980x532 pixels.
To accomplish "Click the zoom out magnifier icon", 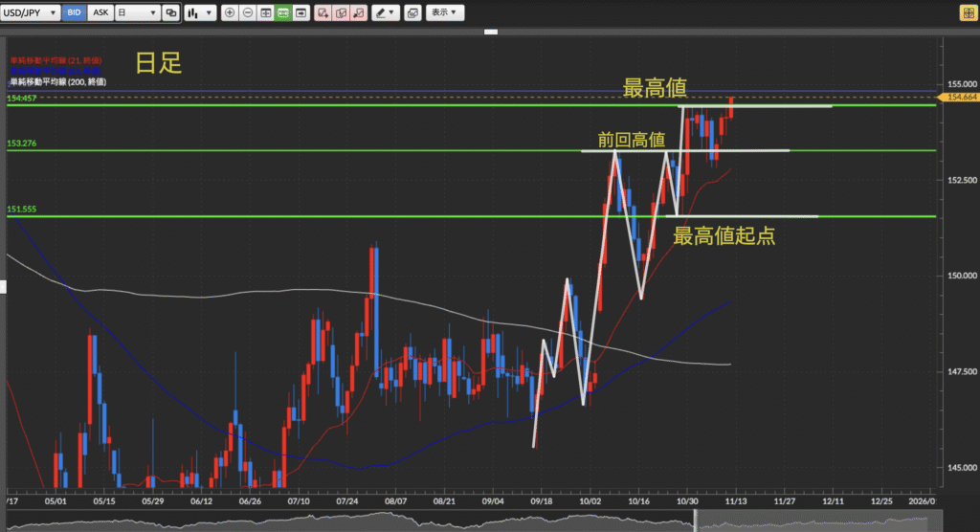I will (x=248, y=13).
